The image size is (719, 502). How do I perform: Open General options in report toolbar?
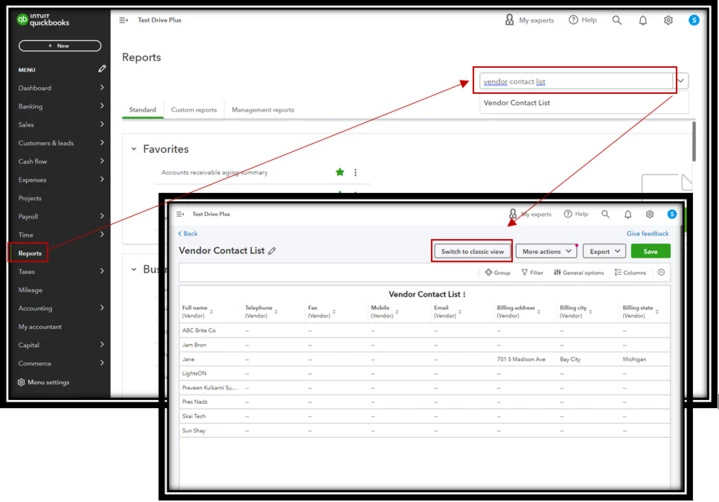(x=579, y=272)
